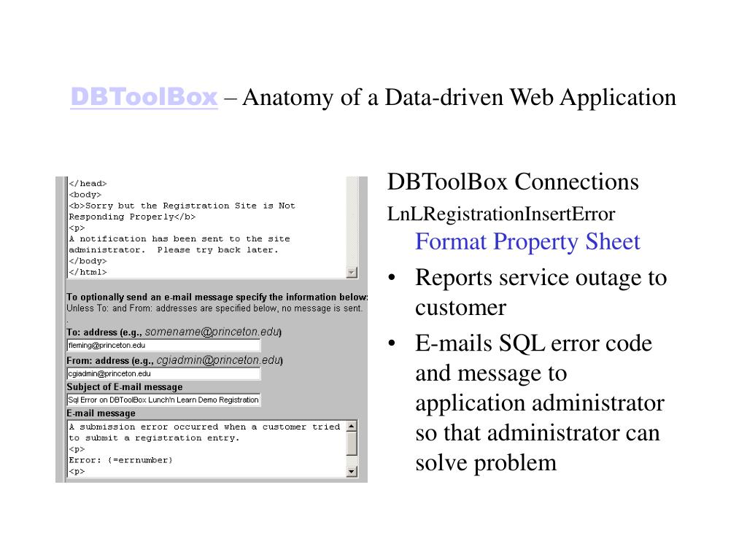The image size is (747, 560).
Task: Click the 'Unless To: and From: addresses' note
Action: (x=214, y=308)
